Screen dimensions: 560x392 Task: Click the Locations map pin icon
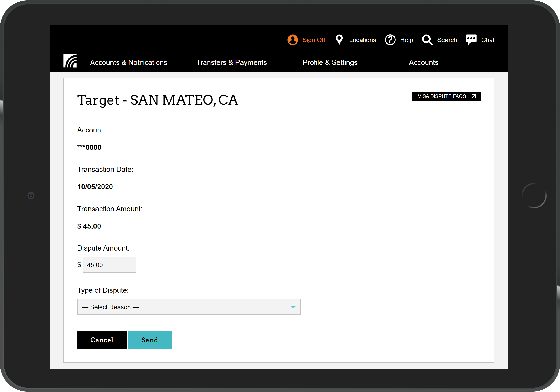[x=339, y=40]
